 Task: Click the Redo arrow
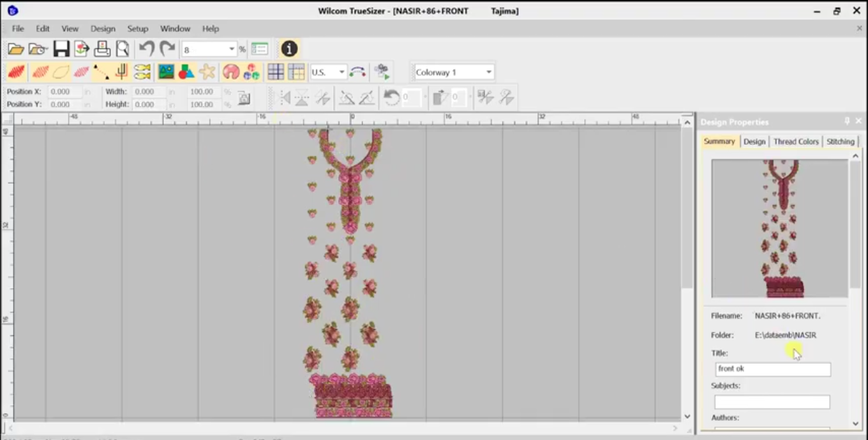167,49
